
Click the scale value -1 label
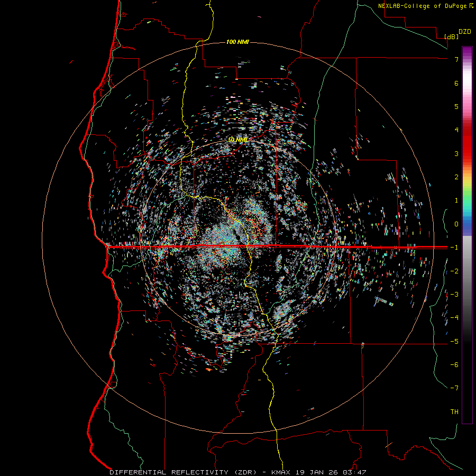pos(454,248)
